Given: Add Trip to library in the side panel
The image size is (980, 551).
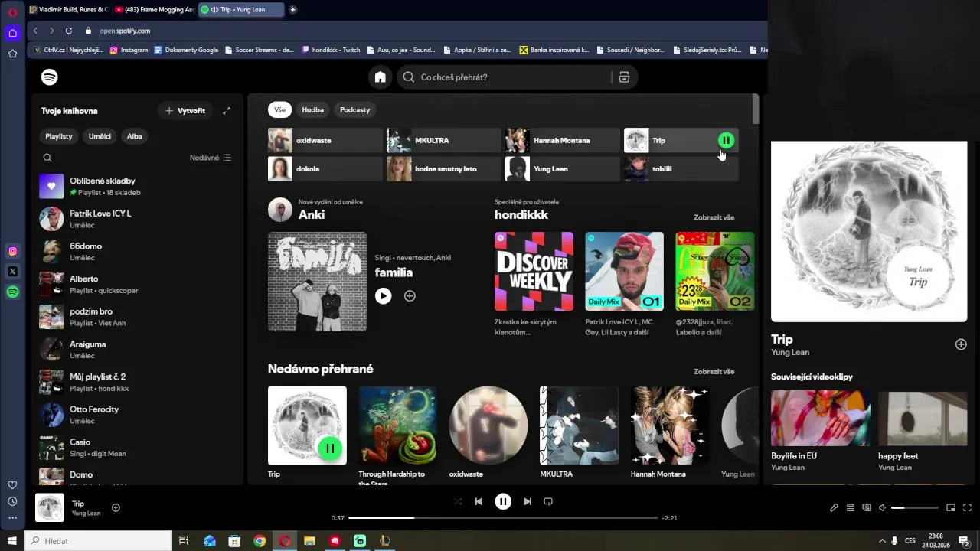Looking at the screenshot, I should (x=961, y=344).
